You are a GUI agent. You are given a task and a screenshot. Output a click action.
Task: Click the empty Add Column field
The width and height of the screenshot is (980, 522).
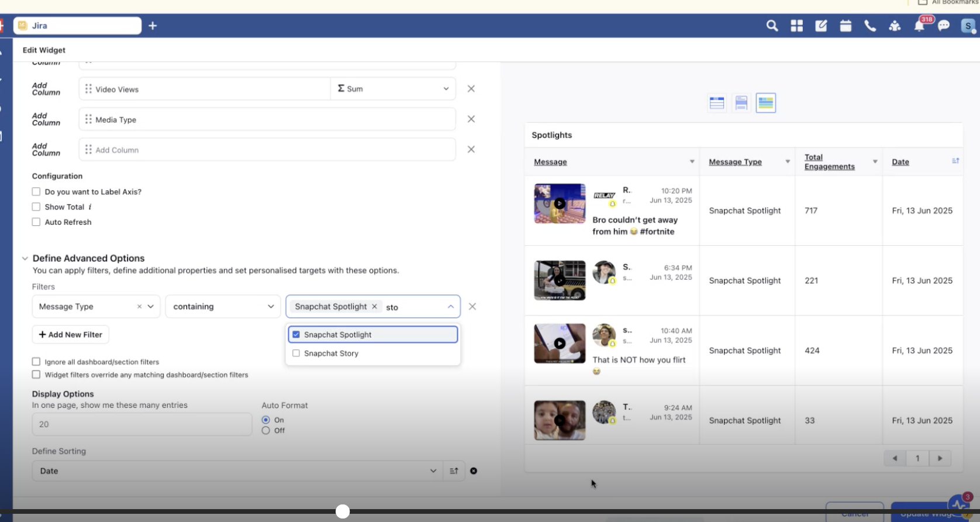tap(267, 150)
